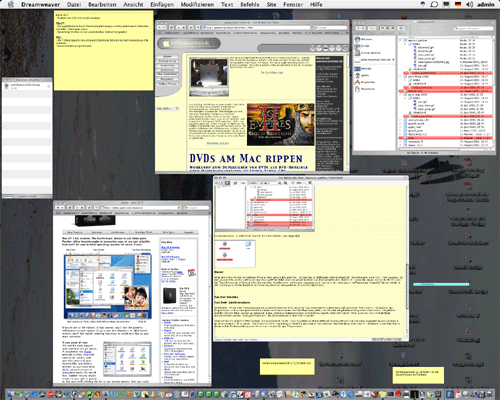
Task: Collapse the topmost folder in Finder list
Action: click(x=401, y=40)
